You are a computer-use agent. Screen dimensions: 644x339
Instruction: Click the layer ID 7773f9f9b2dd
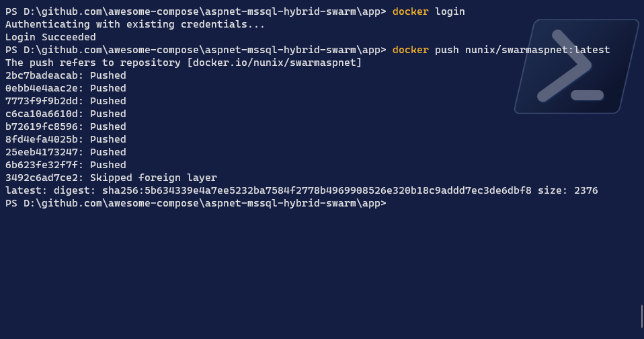click(x=44, y=101)
